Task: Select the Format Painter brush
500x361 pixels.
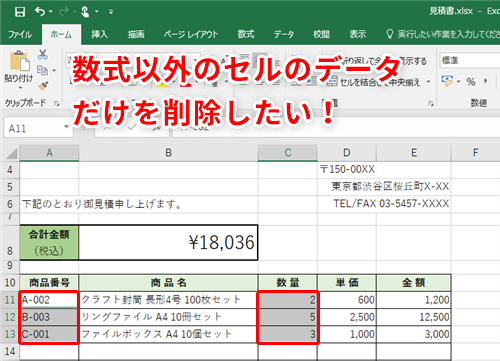Action: [x=43, y=86]
